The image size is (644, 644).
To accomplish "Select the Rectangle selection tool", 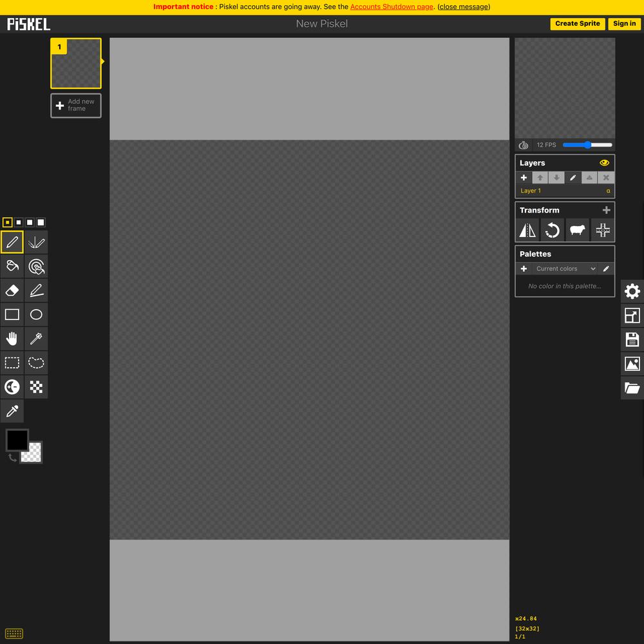I will (x=12, y=363).
